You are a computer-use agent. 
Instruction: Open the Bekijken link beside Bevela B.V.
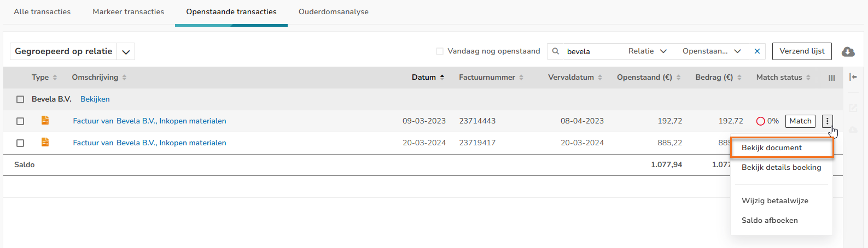point(95,99)
